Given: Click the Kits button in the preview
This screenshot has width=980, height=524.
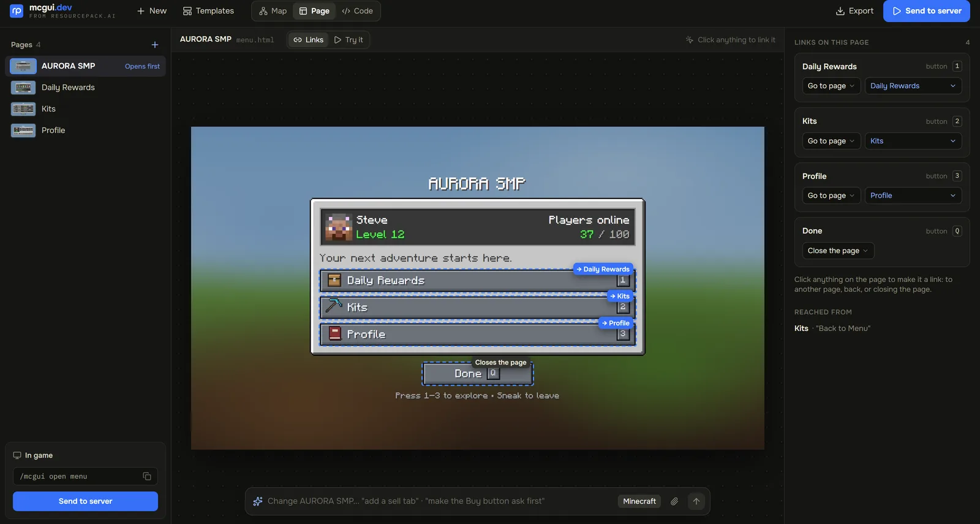Looking at the screenshot, I should pyautogui.click(x=478, y=307).
